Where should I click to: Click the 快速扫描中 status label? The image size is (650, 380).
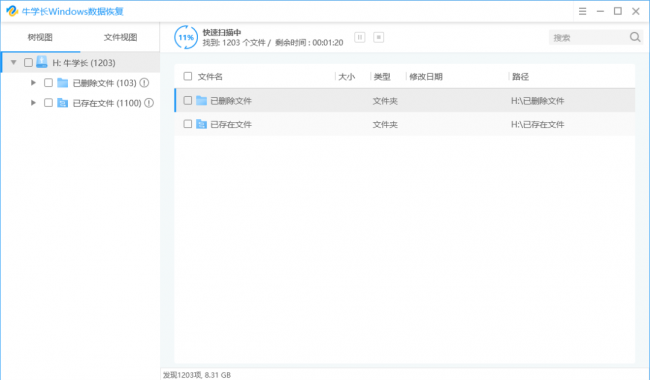pos(222,32)
